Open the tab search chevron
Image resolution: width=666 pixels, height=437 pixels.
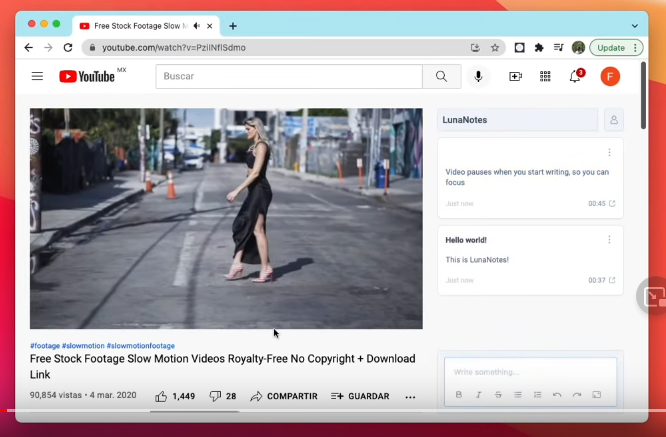click(635, 26)
